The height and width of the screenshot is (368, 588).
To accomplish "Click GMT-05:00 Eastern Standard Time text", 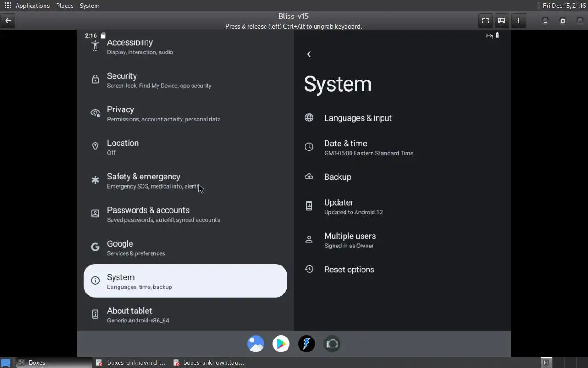I will point(368,153).
